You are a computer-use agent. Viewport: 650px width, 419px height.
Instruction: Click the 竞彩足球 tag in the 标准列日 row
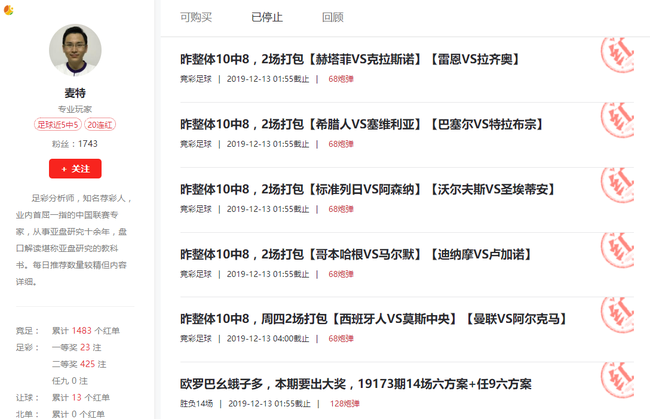[x=196, y=209]
